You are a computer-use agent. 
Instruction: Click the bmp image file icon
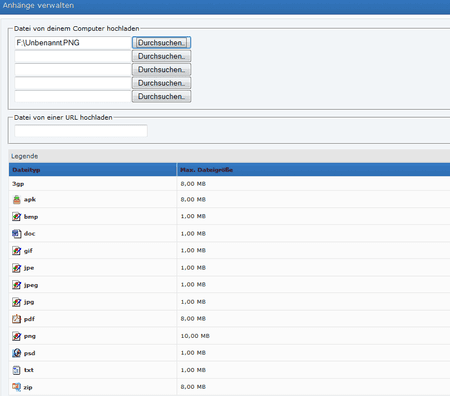pos(17,217)
